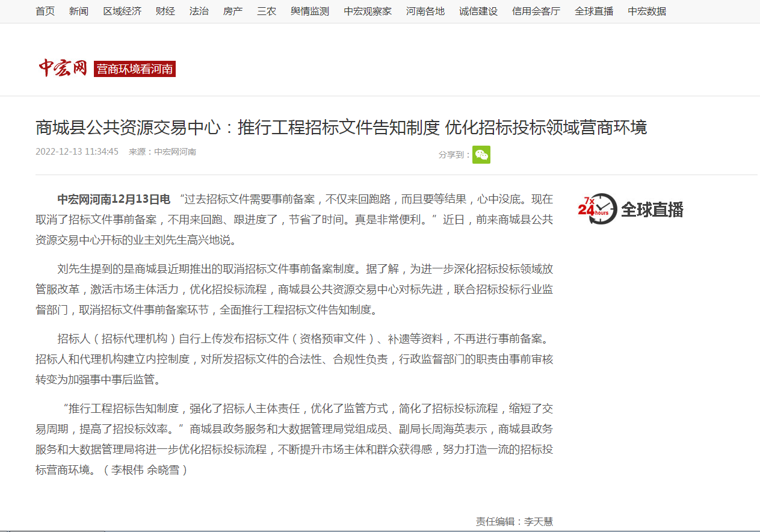Open 全球直播 in the top navigation
This screenshot has width=760, height=532.
pos(594,11)
